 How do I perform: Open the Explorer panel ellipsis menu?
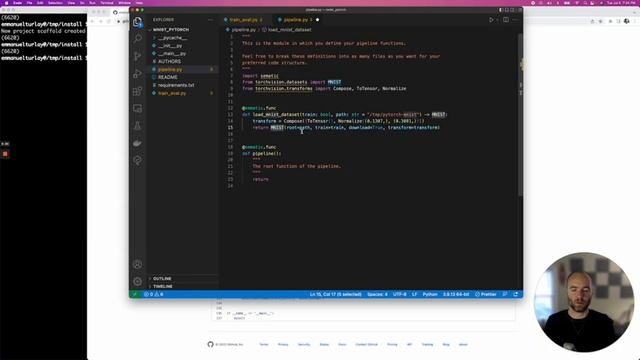pyautogui.click(x=210, y=20)
